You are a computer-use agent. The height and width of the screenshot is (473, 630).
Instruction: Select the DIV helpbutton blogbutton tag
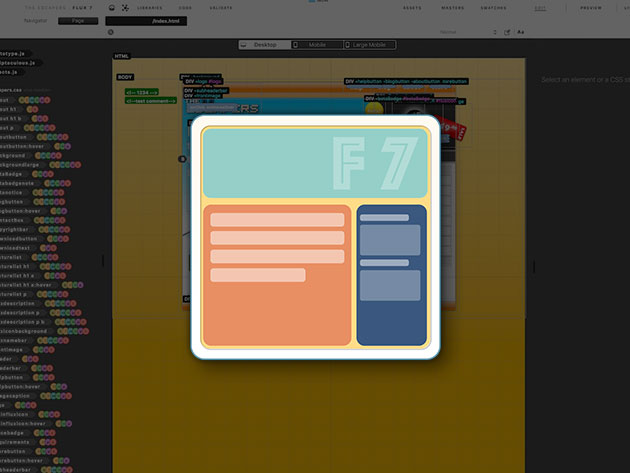click(406, 81)
